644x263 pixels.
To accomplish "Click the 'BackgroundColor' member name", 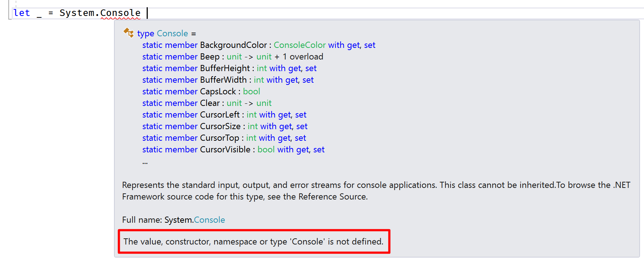I will click(233, 45).
